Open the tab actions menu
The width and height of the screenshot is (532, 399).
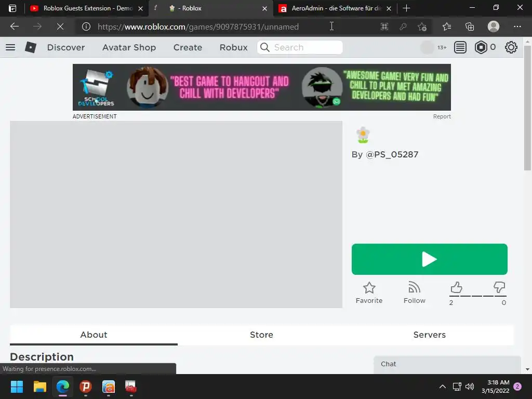coord(12,8)
